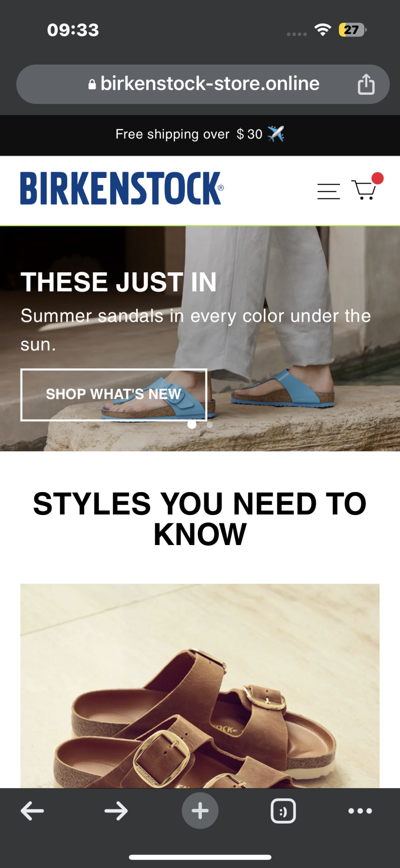The image size is (400, 868).
Task: Select the second carousel slide dot
Action: (210, 425)
